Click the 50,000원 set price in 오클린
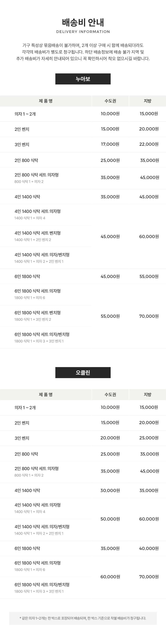 pyautogui.click(x=110, y=519)
